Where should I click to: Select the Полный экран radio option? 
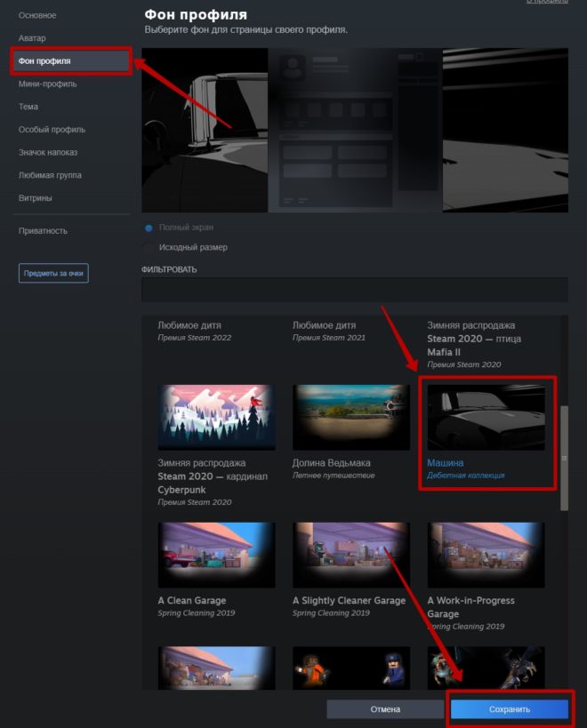point(149,228)
